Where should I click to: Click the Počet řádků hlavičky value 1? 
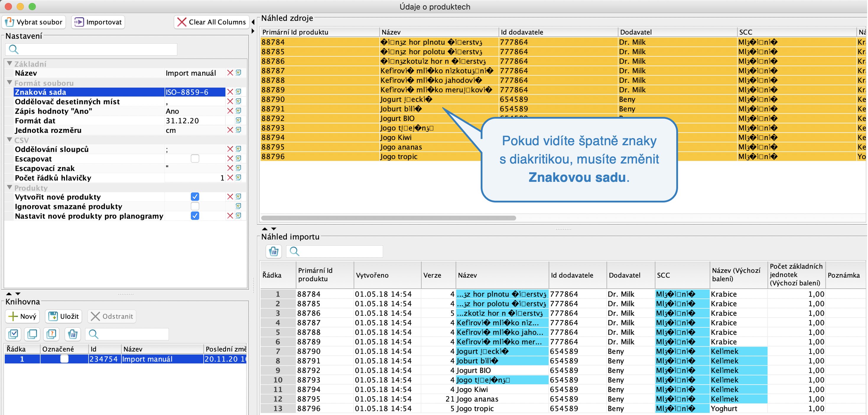(195, 178)
